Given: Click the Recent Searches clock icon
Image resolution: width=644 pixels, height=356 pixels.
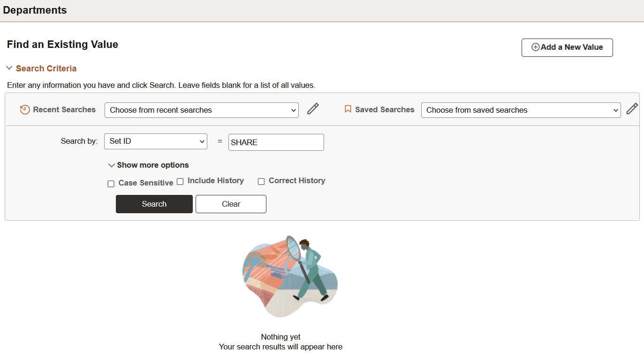Looking at the screenshot, I should point(24,109).
